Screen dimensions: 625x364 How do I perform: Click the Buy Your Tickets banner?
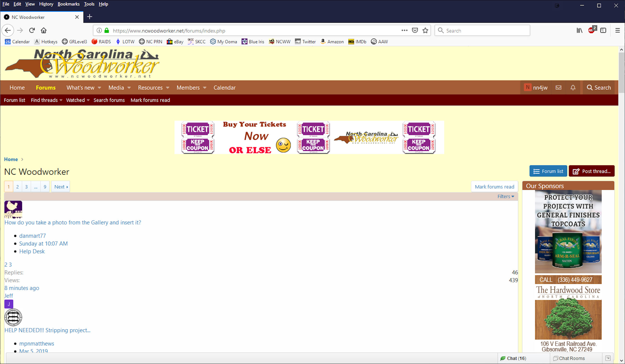click(309, 137)
